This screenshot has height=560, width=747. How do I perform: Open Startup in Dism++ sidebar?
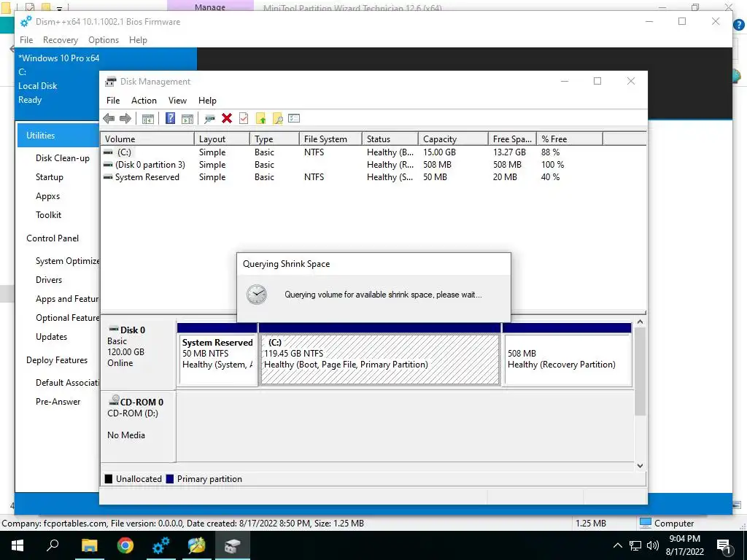(50, 177)
